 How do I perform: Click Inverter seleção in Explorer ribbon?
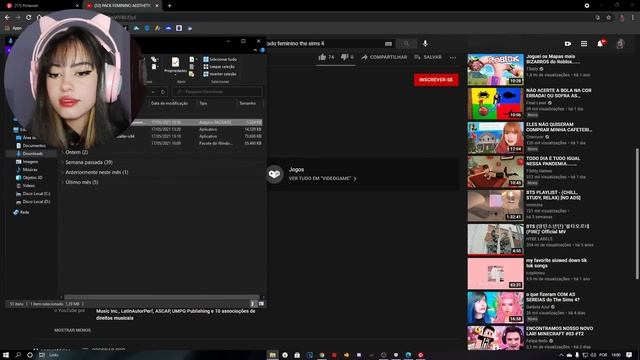[x=220, y=74]
